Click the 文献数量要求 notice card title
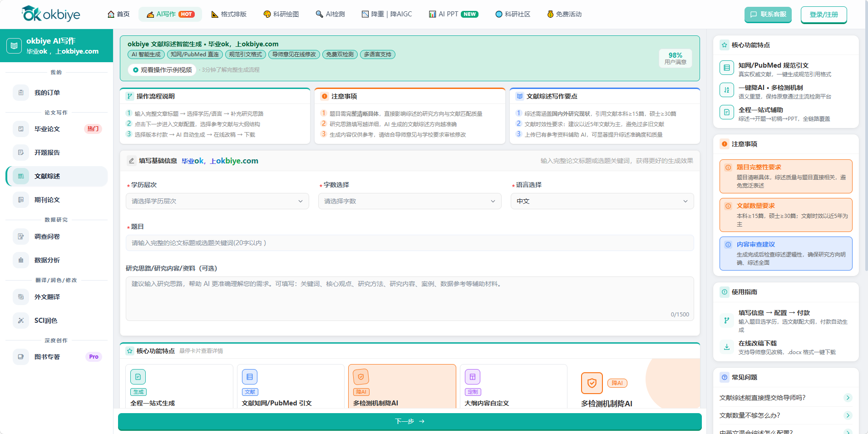 755,206
